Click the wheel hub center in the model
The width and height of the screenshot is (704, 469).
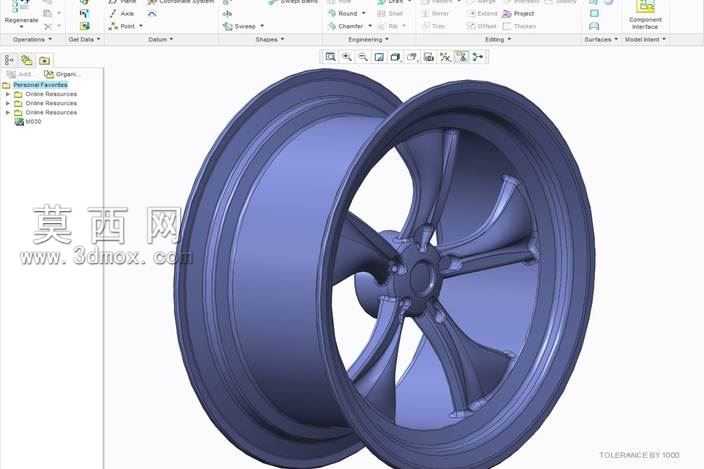(x=420, y=276)
